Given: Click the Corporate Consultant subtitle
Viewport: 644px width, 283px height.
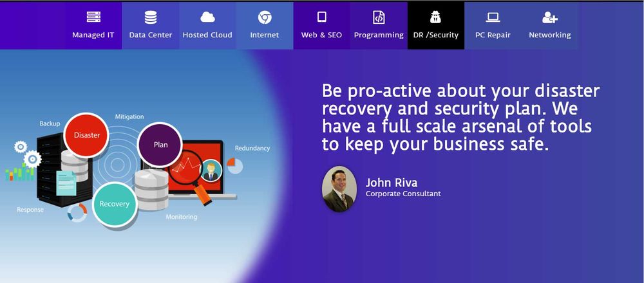Looking at the screenshot, I should tap(403, 194).
